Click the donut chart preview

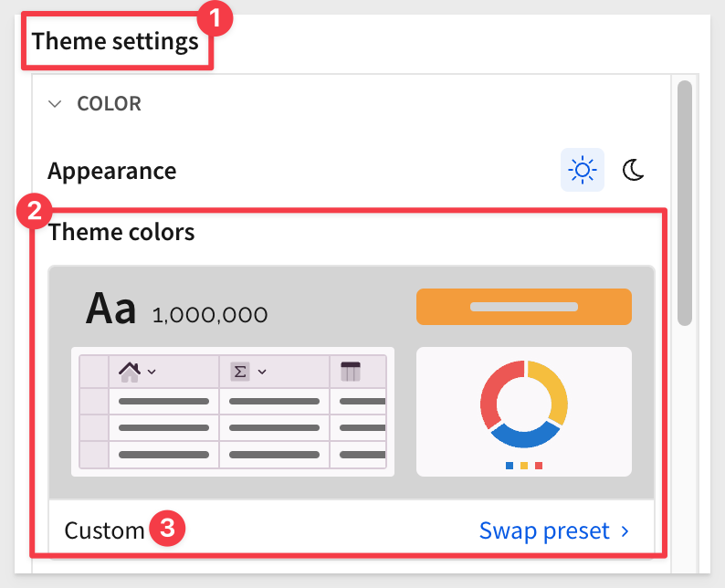[x=524, y=404]
